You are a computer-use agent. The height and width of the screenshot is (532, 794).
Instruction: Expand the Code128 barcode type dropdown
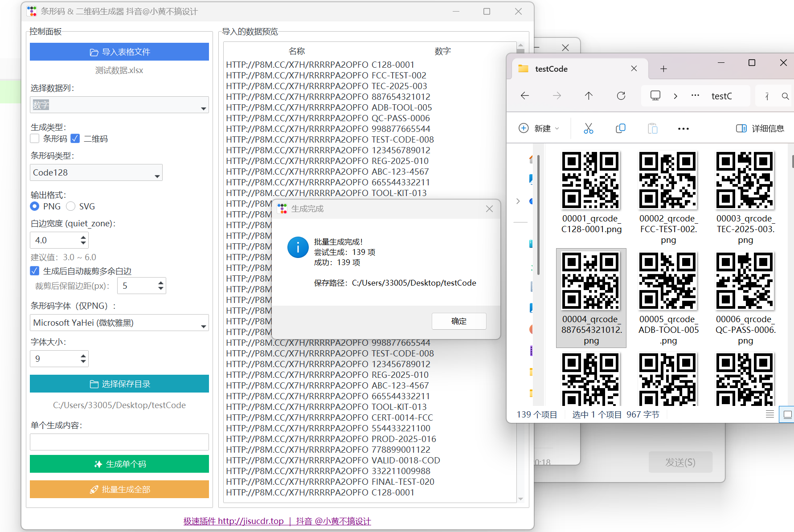pos(96,173)
